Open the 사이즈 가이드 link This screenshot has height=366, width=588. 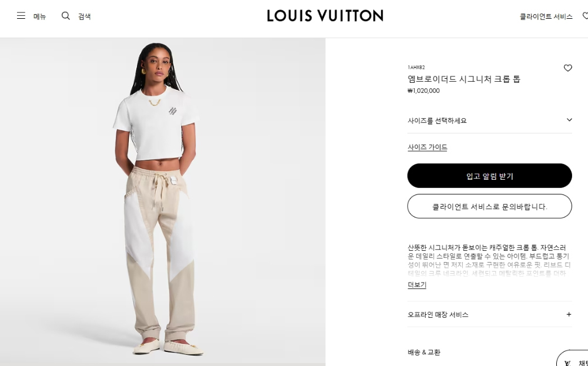(427, 147)
